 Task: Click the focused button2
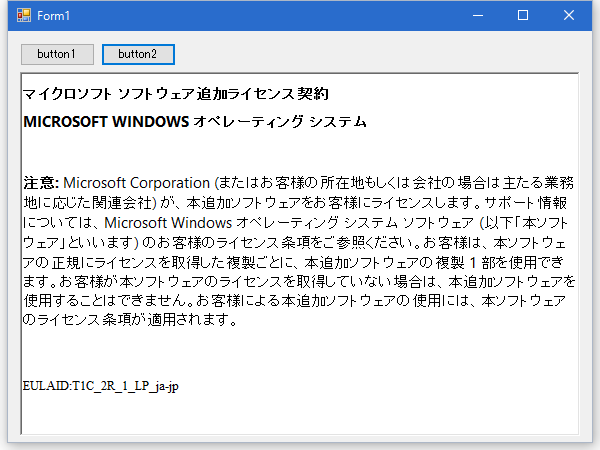point(138,54)
